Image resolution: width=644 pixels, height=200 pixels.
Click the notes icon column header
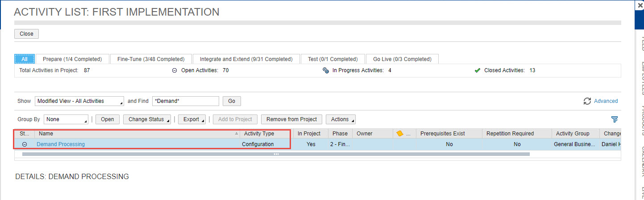point(399,134)
